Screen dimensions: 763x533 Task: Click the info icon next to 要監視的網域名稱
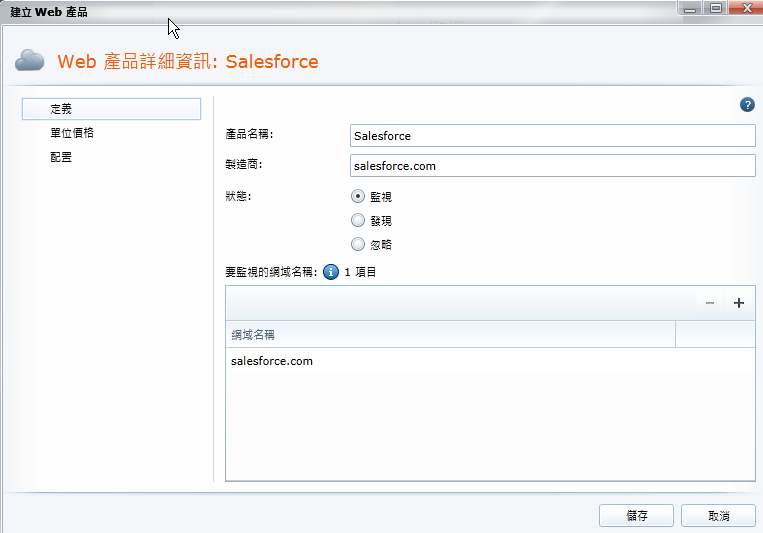pyautogui.click(x=331, y=272)
